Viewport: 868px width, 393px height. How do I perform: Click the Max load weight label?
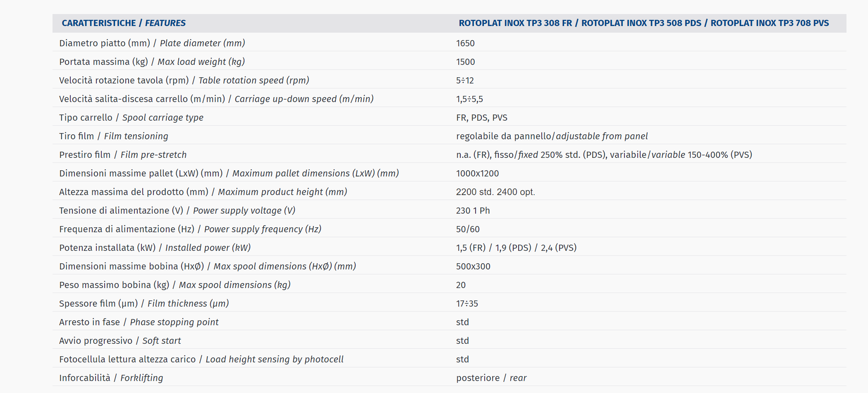coord(152,62)
